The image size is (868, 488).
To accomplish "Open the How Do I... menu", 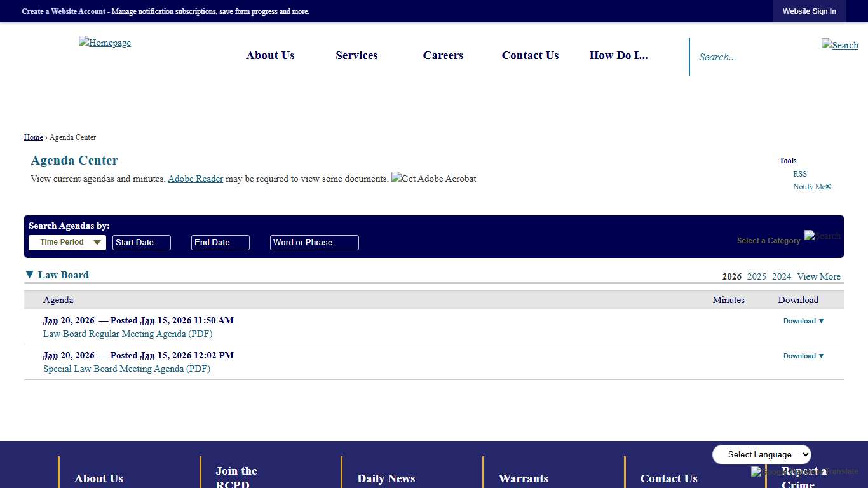I will (x=618, y=55).
